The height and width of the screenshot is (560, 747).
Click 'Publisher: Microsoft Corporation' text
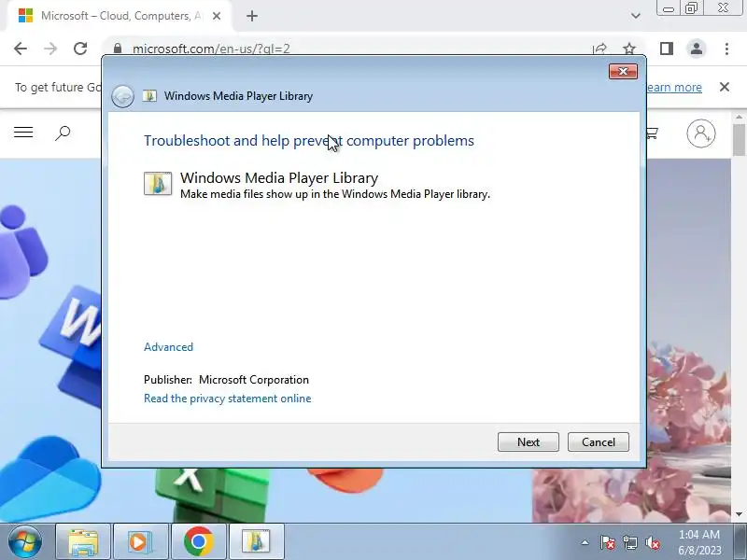[x=226, y=380]
